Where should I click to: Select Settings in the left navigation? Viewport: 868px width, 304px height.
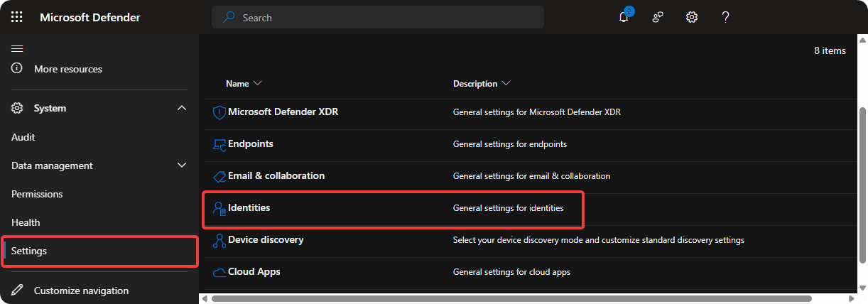pyautogui.click(x=29, y=251)
